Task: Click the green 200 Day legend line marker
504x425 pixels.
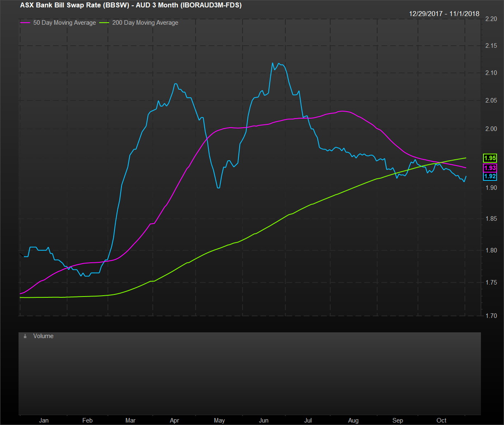Action: (x=105, y=23)
